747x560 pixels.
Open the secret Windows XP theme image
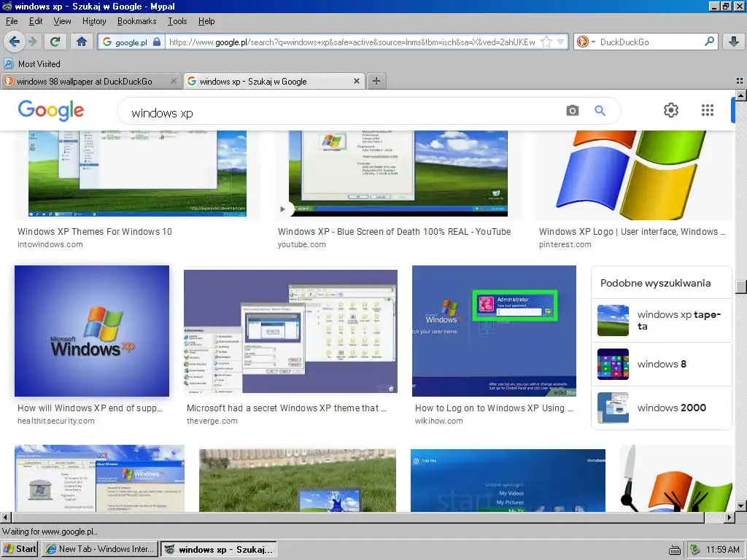290,332
